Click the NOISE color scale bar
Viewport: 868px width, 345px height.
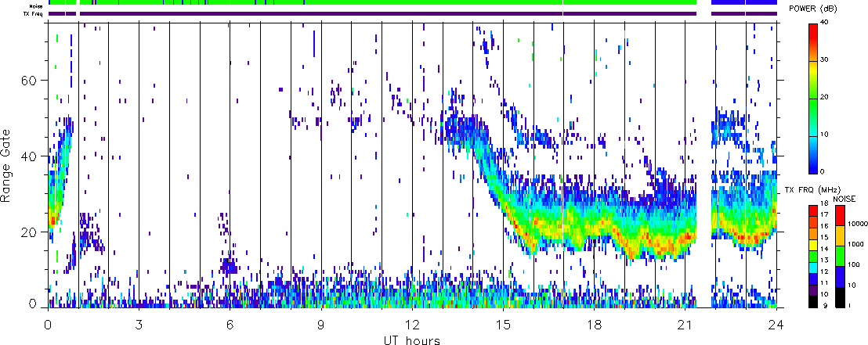coord(841,256)
